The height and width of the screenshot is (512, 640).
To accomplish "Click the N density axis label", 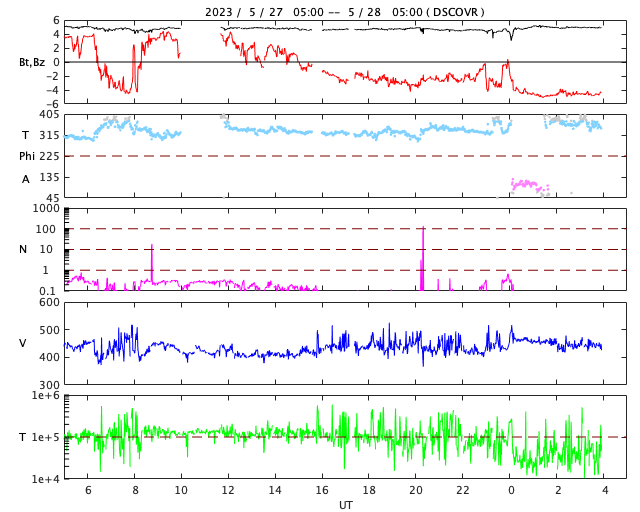I will click(x=23, y=249).
